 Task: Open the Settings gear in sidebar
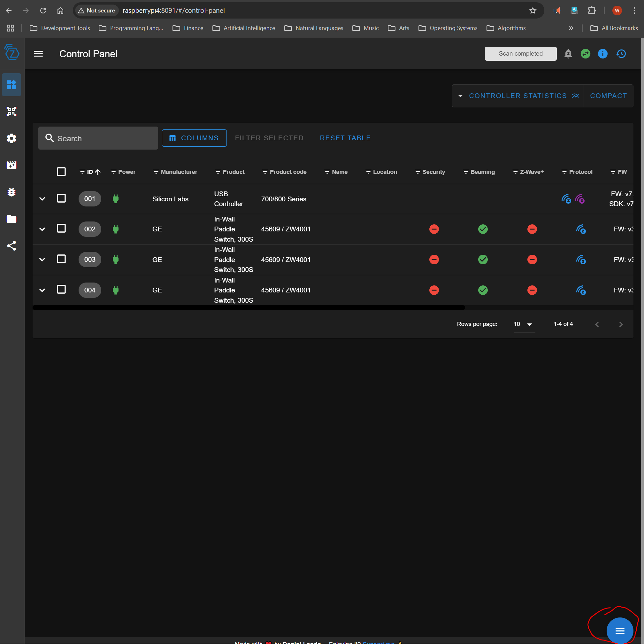[x=11, y=138]
